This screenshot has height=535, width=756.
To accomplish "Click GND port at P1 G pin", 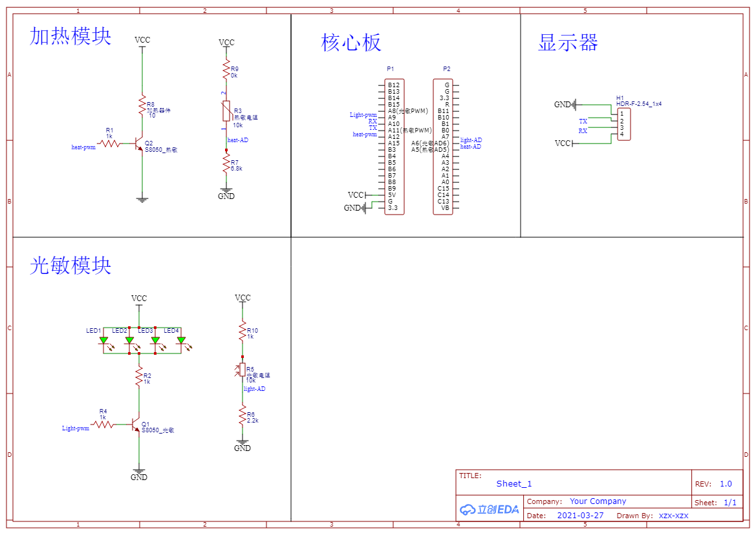I will pos(355,208).
